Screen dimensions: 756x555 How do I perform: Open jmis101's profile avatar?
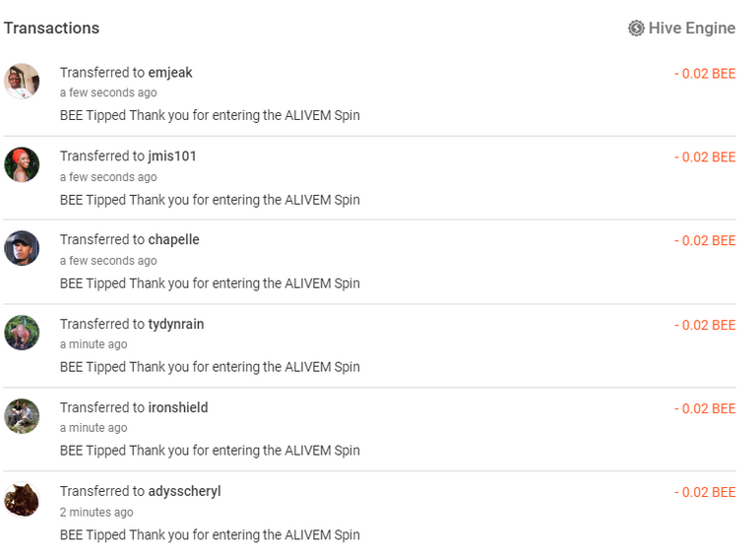click(x=22, y=164)
